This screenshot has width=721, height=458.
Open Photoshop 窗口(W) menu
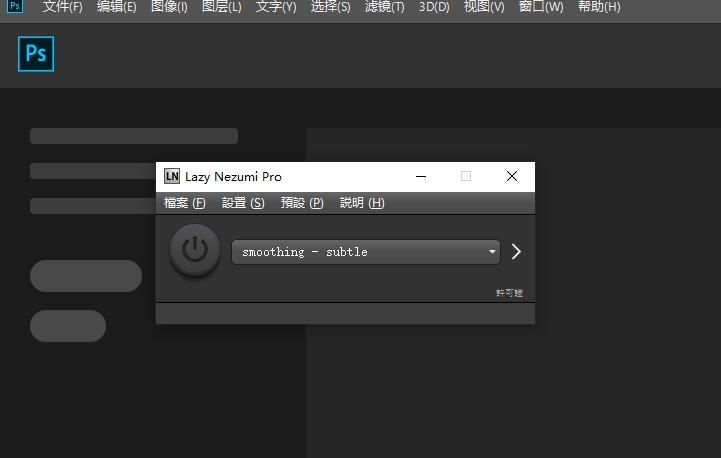541,7
